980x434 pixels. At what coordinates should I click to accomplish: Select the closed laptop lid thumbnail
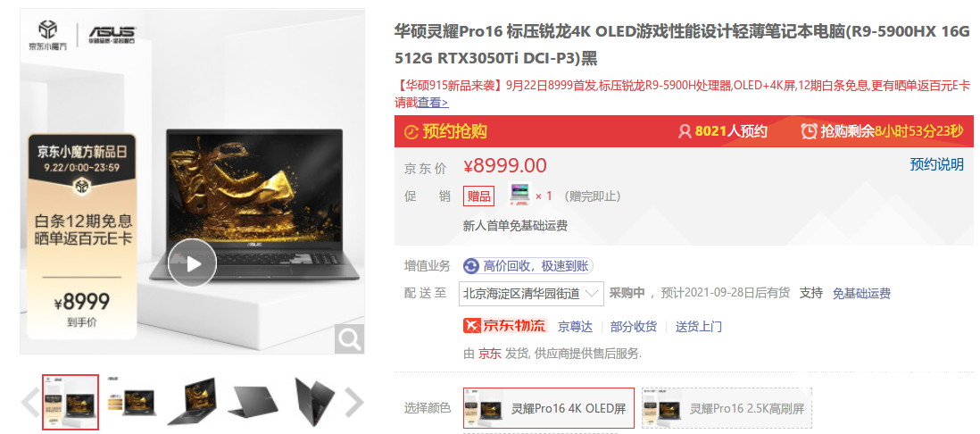click(253, 402)
